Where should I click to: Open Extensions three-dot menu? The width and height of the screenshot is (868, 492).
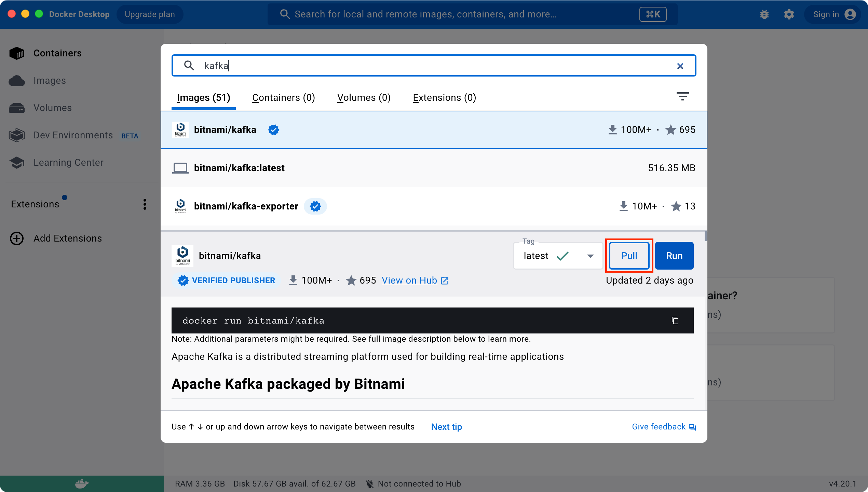tap(145, 204)
